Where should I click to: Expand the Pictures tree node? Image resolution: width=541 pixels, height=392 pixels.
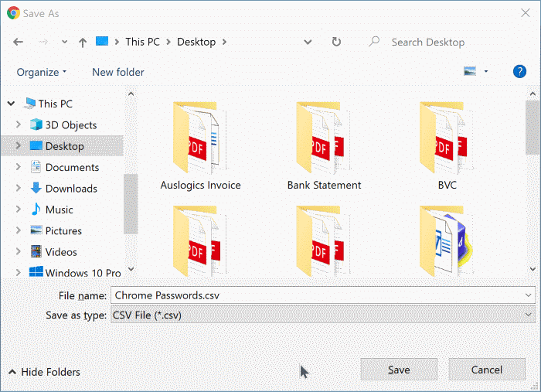[19, 230]
